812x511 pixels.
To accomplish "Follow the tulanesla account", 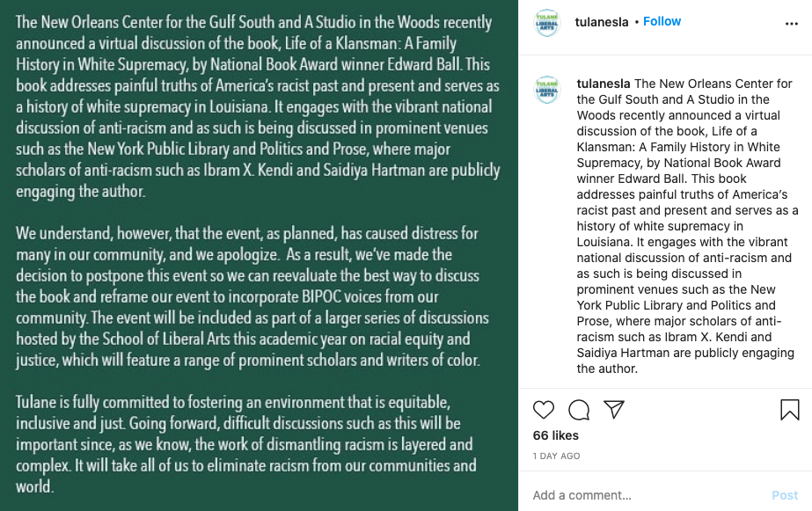I will coord(662,22).
